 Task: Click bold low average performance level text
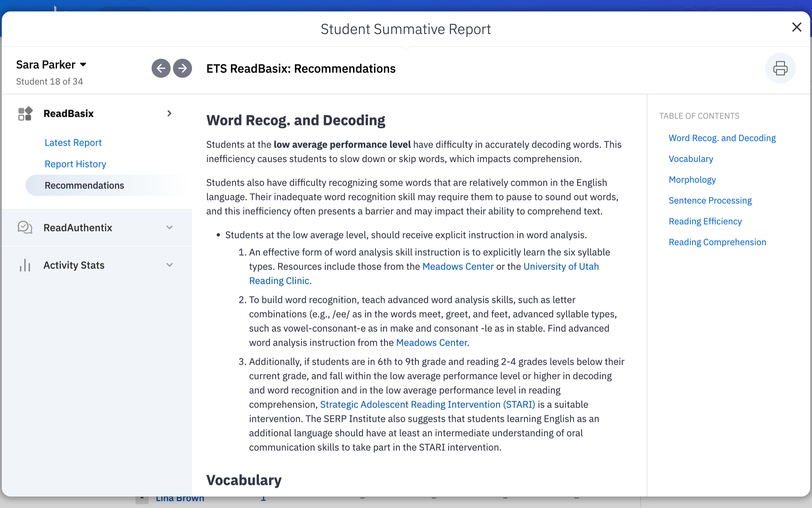click(342, 145)
